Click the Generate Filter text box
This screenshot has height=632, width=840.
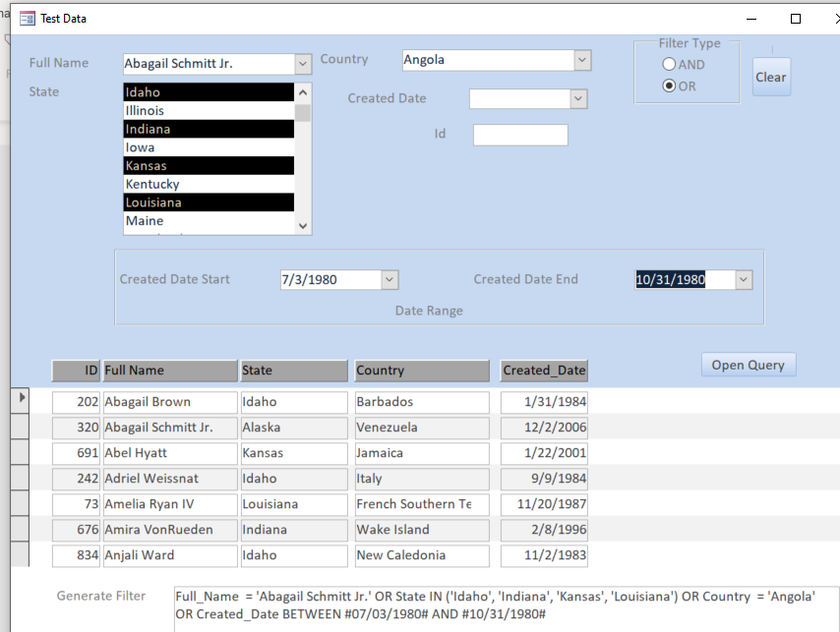[507, 609]
